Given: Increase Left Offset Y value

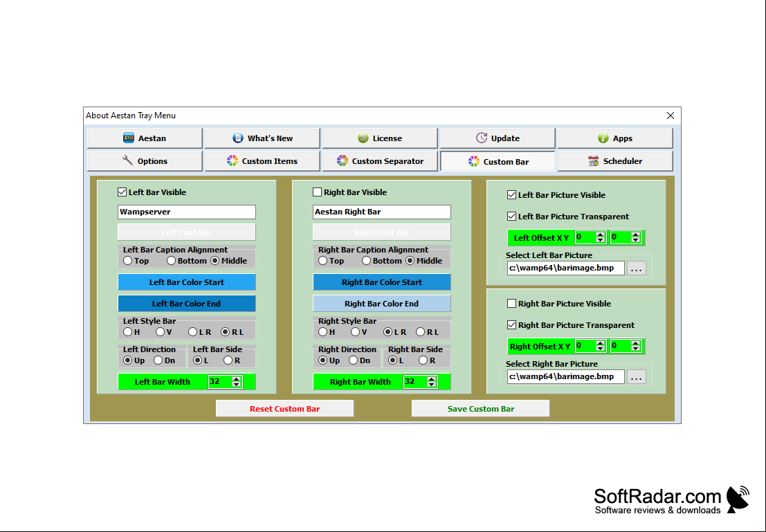Looking at the screenshot, I should pos(635,235).
